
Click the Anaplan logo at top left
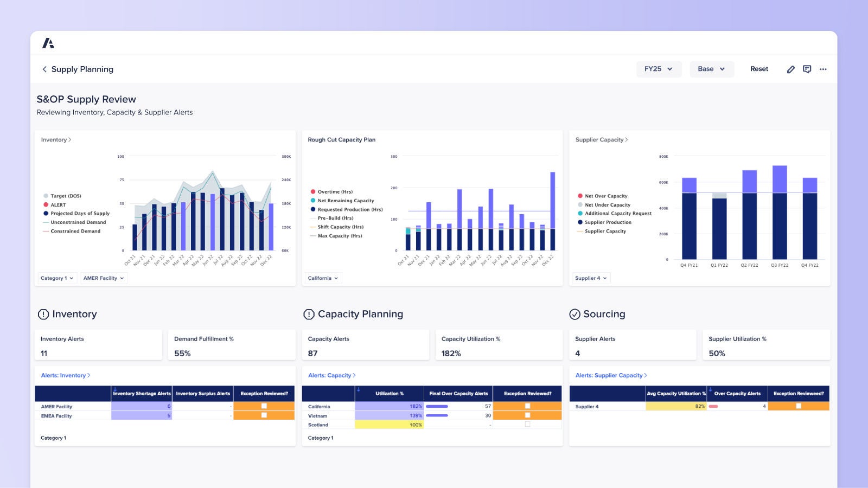(48, 42)
